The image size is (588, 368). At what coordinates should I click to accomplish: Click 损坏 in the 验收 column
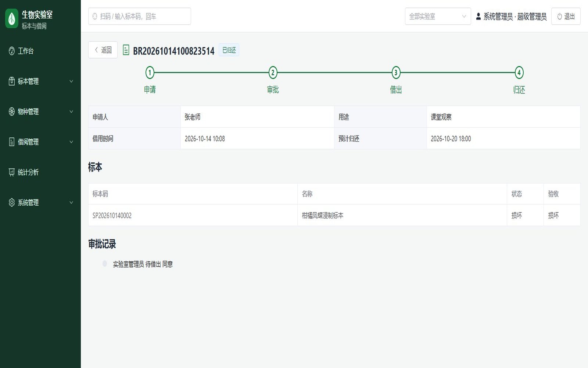tap(553, 216)
